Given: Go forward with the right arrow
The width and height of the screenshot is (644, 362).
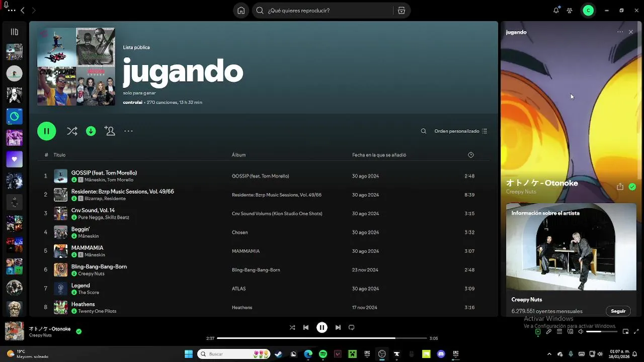Looking at the screenshot, I should click(34, 11).
